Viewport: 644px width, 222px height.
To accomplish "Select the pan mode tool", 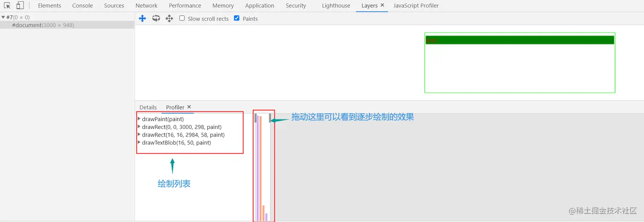I will (x=143, y=18).
